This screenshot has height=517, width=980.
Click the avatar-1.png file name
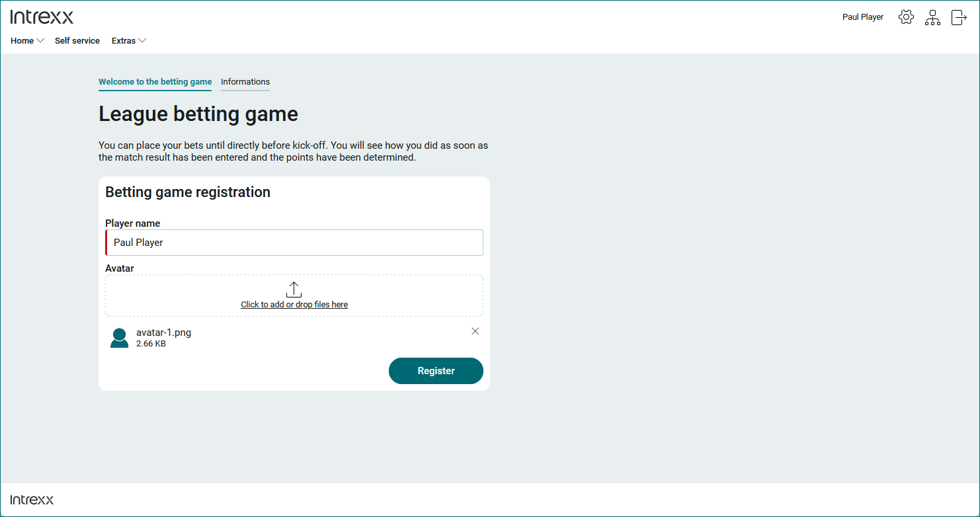coord(163,333)
